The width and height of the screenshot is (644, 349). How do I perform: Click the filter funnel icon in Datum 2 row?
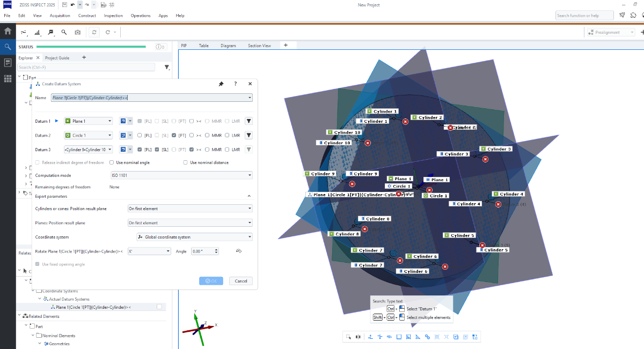pos(249,135)
